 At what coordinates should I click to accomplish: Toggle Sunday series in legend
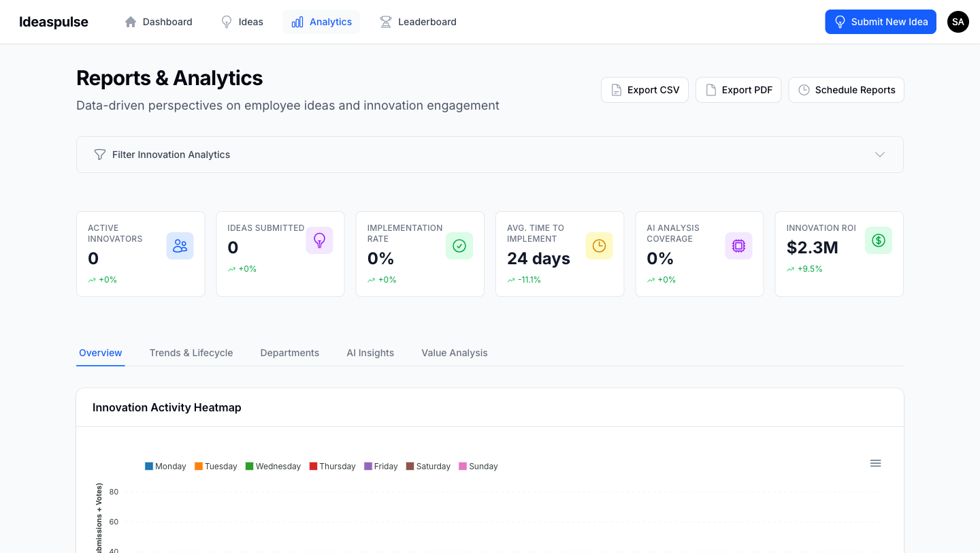click(478, 467)
